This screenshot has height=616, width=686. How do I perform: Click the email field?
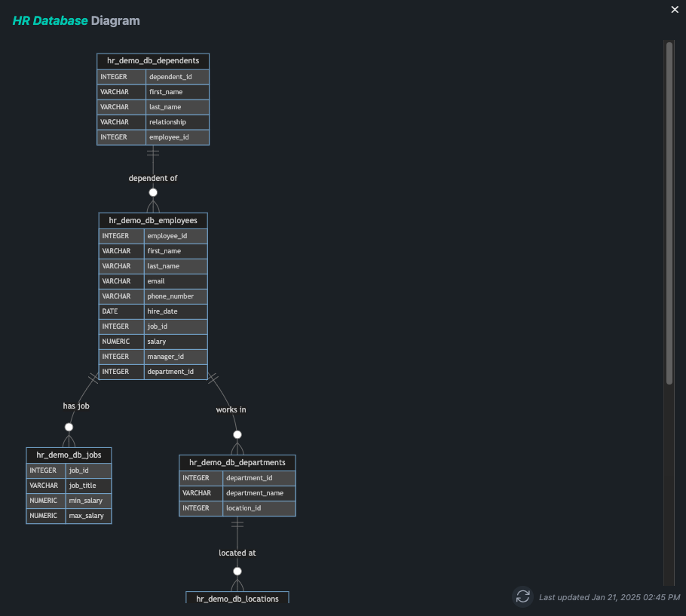click(x=176, y=281)
